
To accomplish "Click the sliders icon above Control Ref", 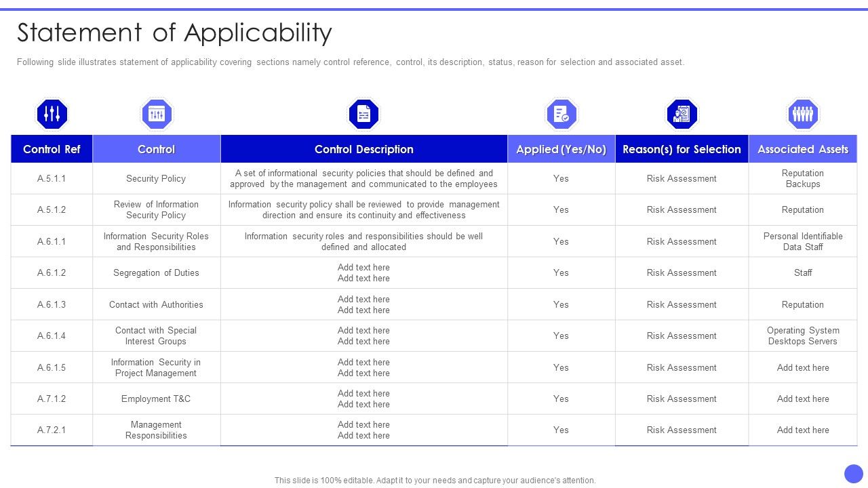I will coord(52,114).
